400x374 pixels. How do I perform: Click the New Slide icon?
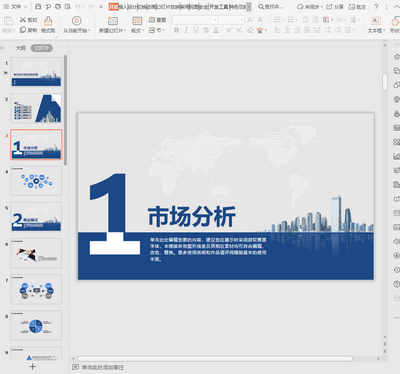point(113,21)
